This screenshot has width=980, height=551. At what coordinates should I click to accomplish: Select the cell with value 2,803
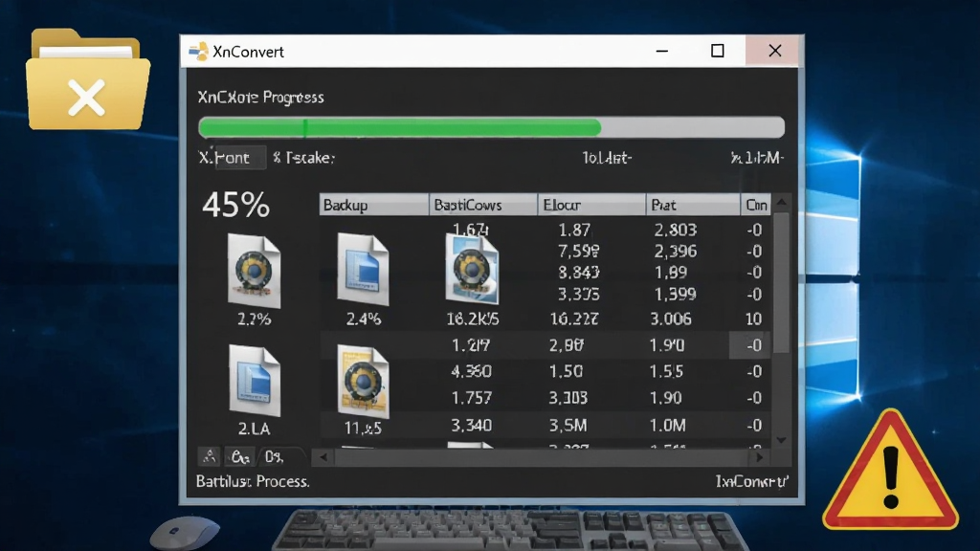point(676,230)
